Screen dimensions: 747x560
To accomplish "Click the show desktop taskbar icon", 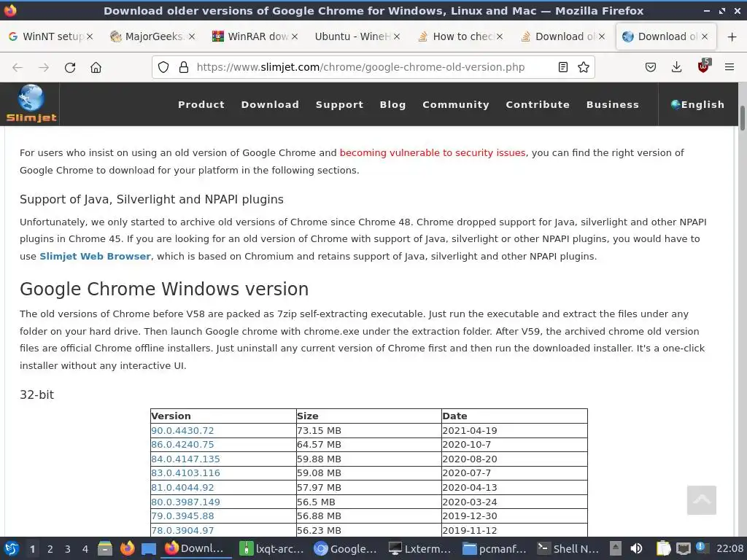I will click(148, 548).
